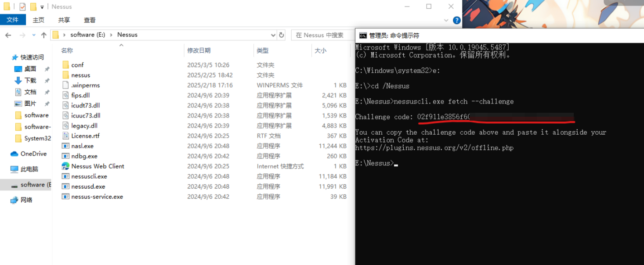Expand chevron between software (E:) and Nessus
Screen dimensions: 644x265
click(x=111, y=35)
